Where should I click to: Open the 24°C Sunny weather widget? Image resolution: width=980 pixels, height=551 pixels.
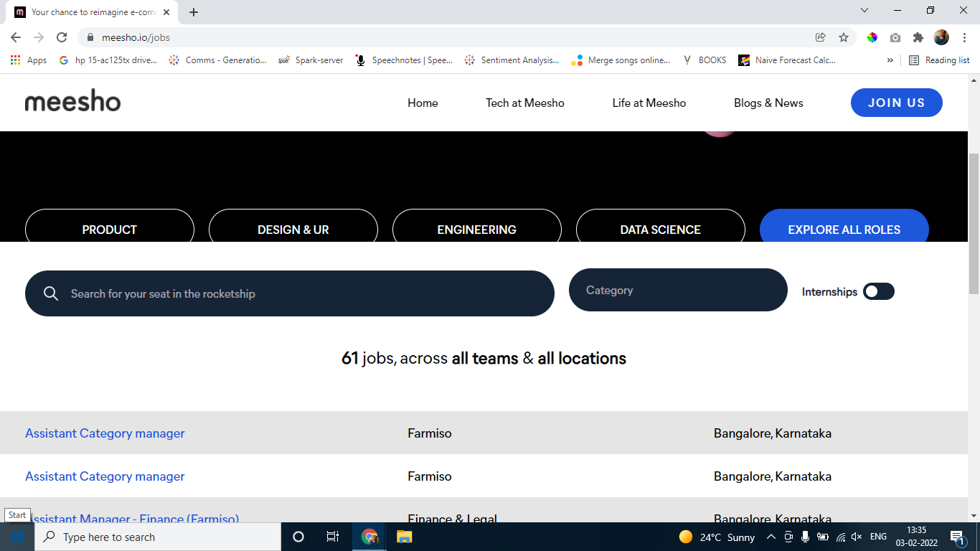(x=717, y=537)
